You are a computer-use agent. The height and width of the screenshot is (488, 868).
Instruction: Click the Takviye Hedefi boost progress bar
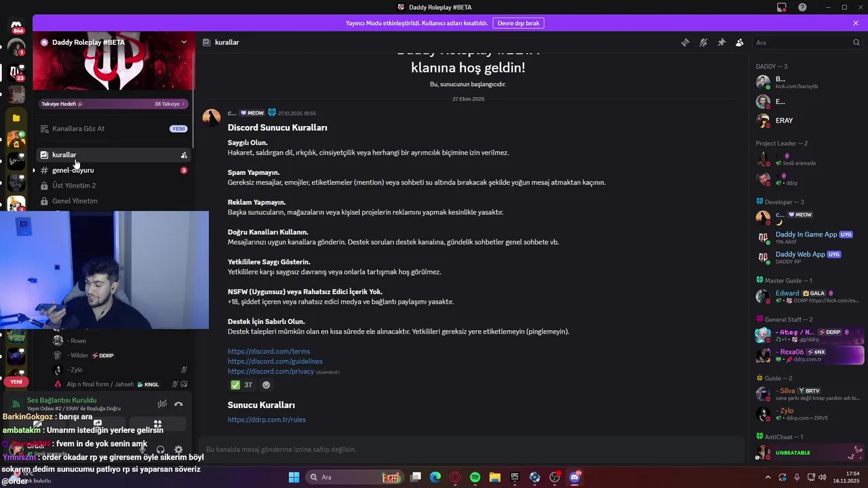tap(113, 104)
